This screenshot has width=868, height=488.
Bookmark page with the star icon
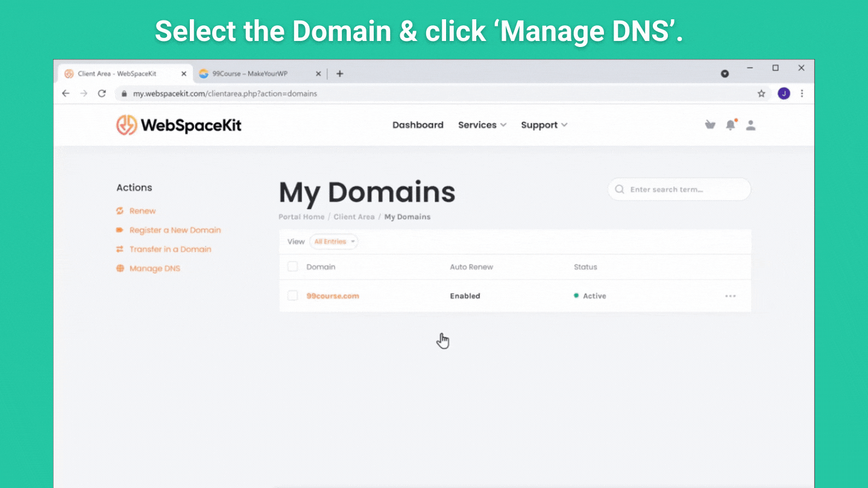(761, 93)
